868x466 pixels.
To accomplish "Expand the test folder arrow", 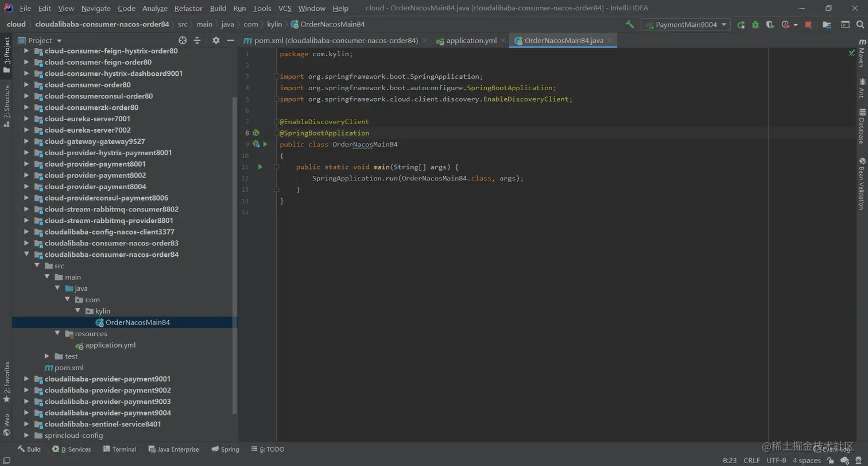I will [47, 356].
